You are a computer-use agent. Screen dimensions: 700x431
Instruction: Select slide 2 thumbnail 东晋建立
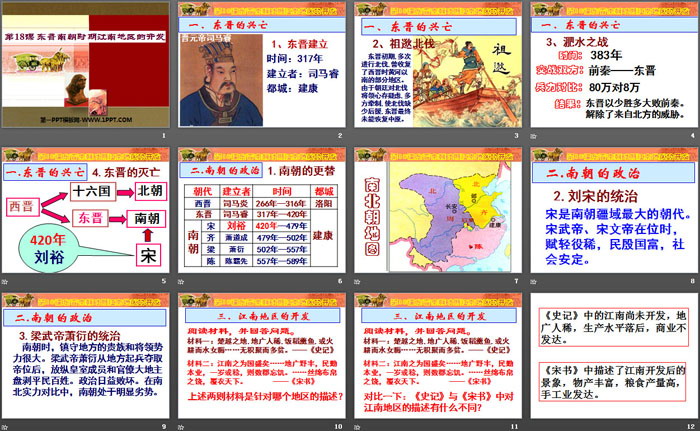tap(262, 65)
